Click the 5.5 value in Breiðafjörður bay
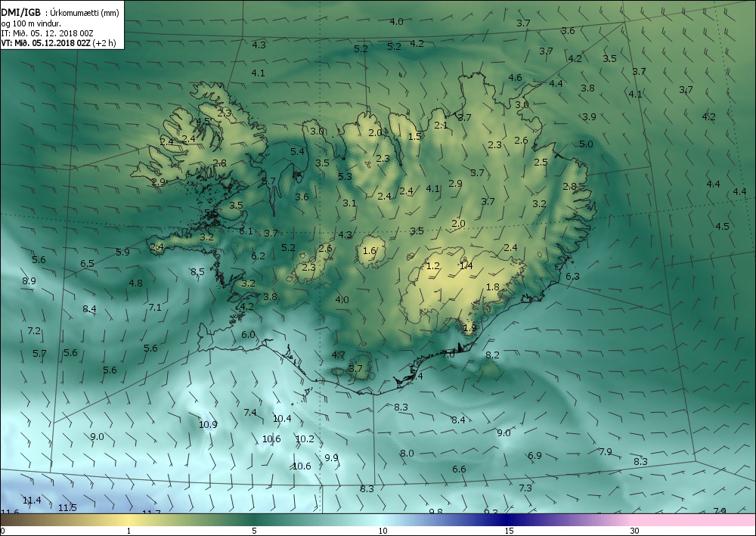 [x=211, y=212]
